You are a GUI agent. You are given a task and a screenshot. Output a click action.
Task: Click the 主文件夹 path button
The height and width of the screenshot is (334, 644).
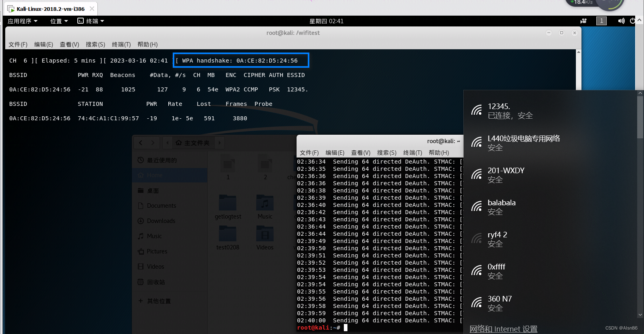coord(193,143)
